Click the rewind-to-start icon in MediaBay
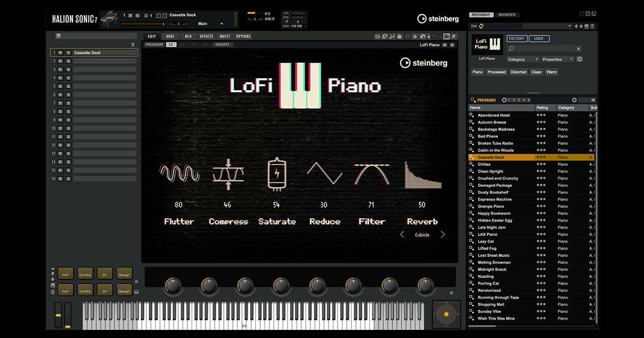Screen dimensions: 644x338 click(474, 26)
